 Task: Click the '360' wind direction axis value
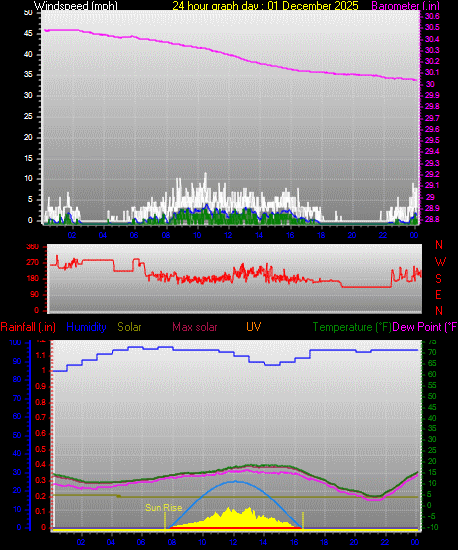[x=33, y=247]
